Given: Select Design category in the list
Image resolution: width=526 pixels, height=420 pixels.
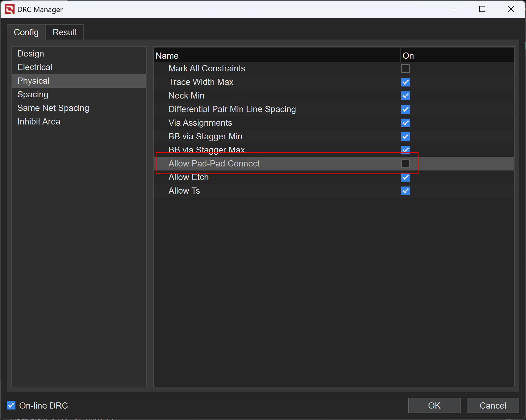Looking at the screenshot, I should pyautogui.click(x=31, y=54).
